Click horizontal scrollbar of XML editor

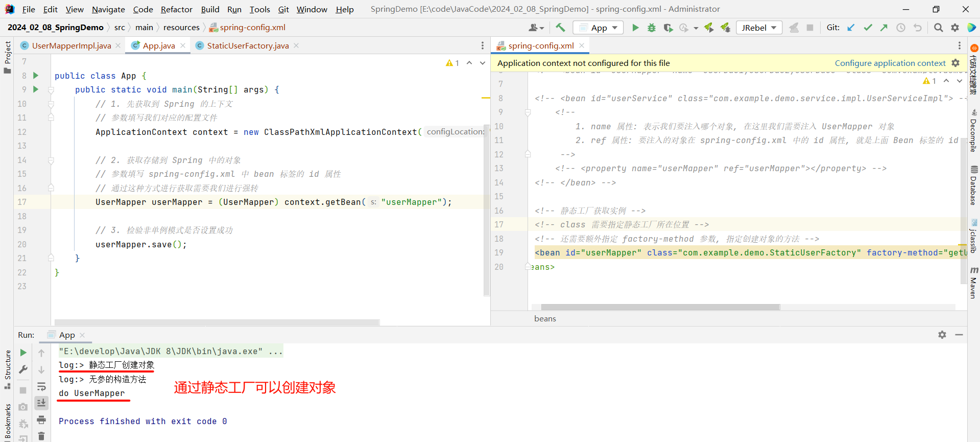(660, 307)
